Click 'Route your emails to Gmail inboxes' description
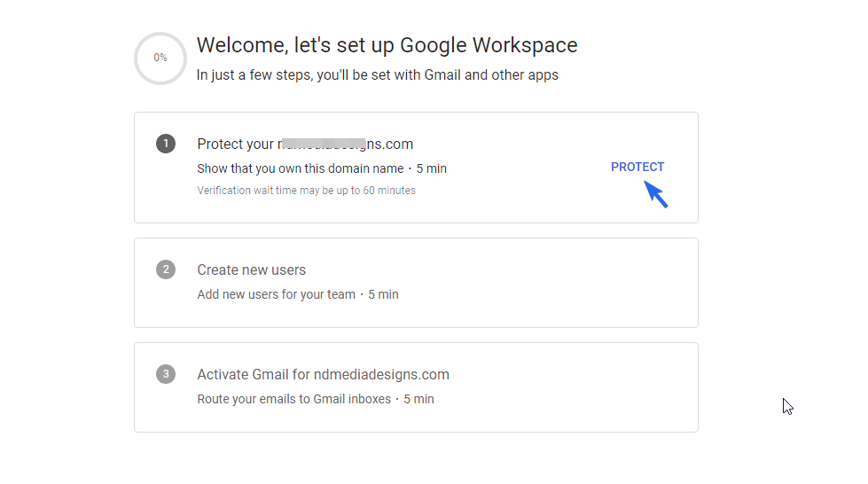The width and height of the screenshot is (868, 484). click(294, 399)
